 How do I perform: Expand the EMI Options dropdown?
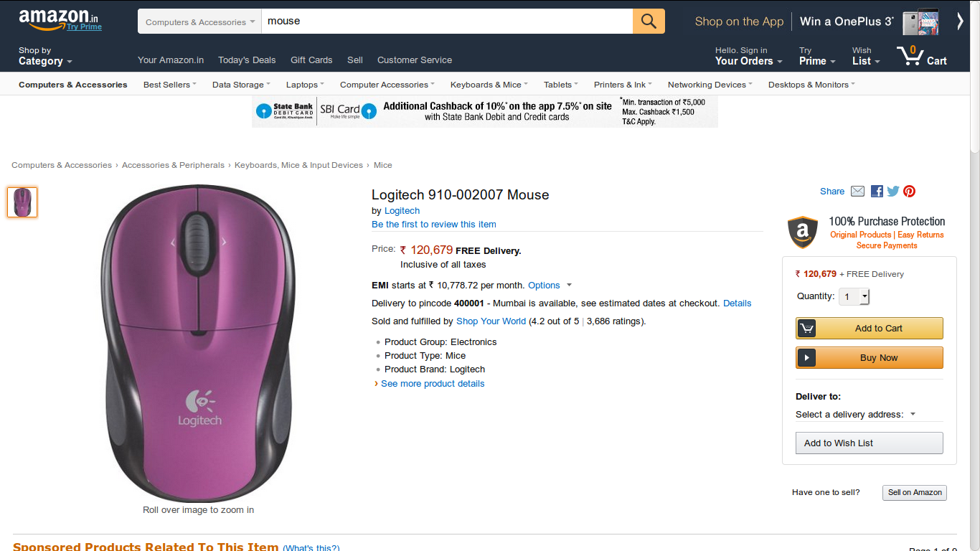[550, 286]
